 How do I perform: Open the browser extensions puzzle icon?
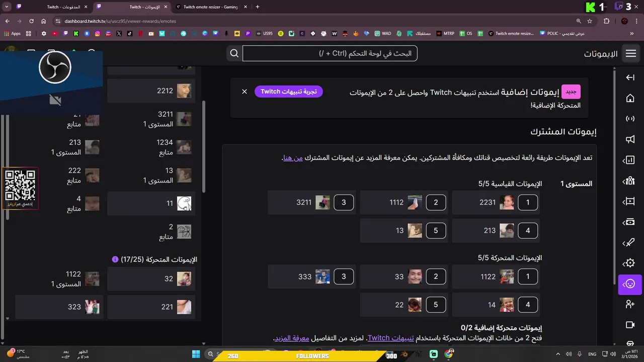click(x=606, y=21)
